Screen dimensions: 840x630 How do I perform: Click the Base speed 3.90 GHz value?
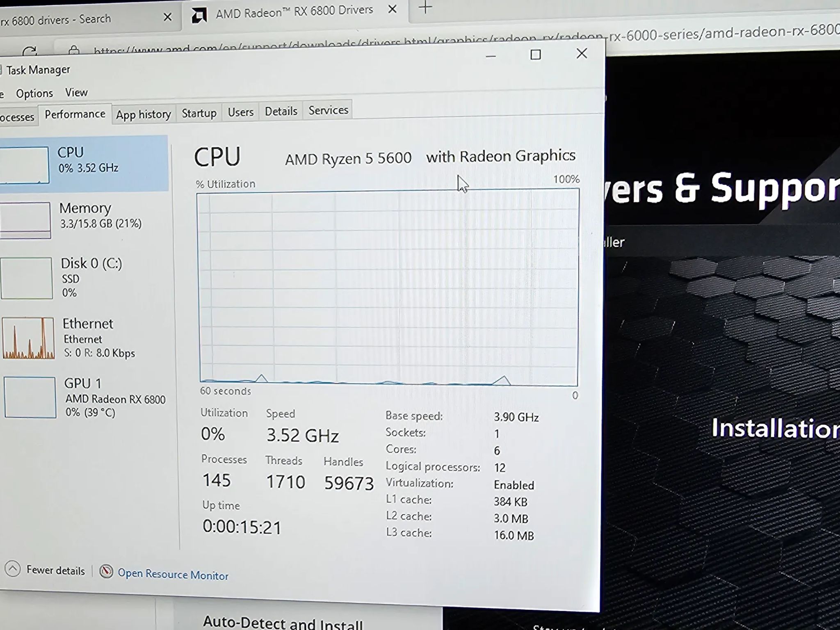coord(516,417)
